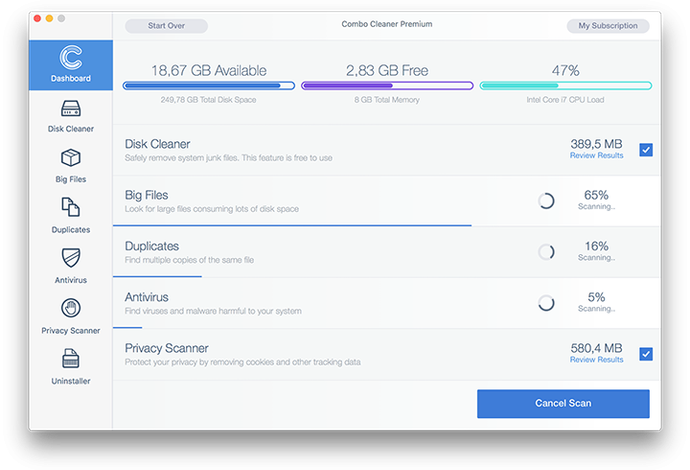Click the Start Over button

pyautogui.click(x=167, y=26)
